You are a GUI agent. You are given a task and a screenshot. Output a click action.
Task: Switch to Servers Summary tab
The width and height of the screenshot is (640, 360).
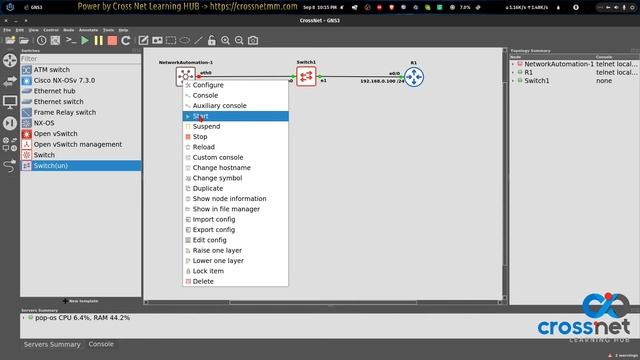click(52, 344)
